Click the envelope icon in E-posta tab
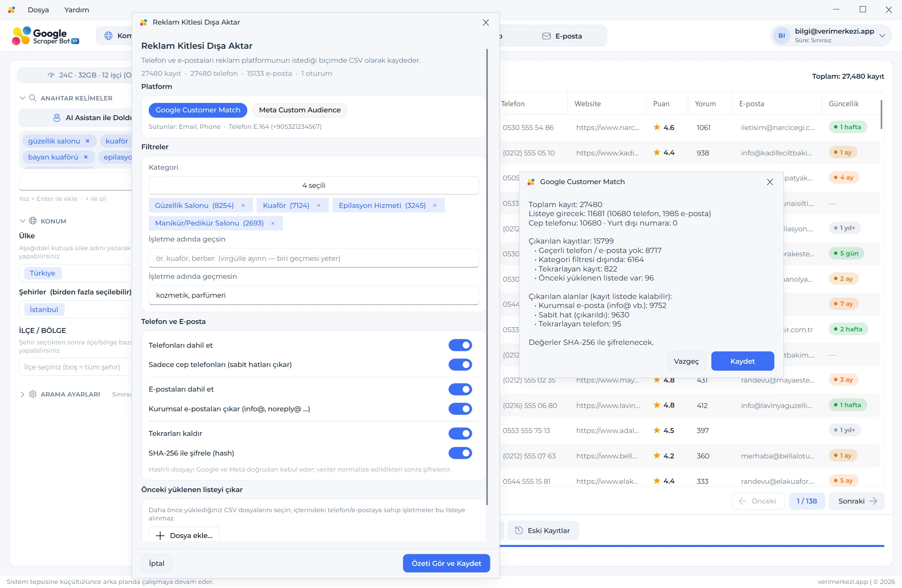The image size is (902, 588). tap(547, 36)
